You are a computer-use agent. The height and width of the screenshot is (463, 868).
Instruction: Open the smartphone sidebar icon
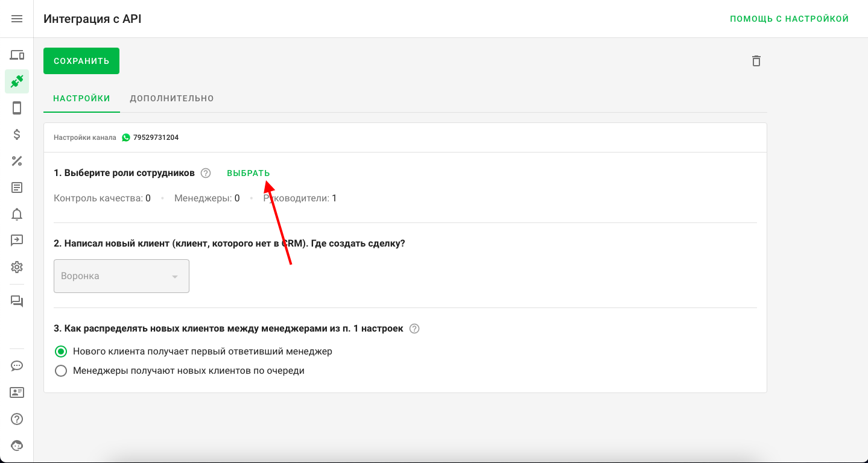pyautogui.click(x=17, y=108)
